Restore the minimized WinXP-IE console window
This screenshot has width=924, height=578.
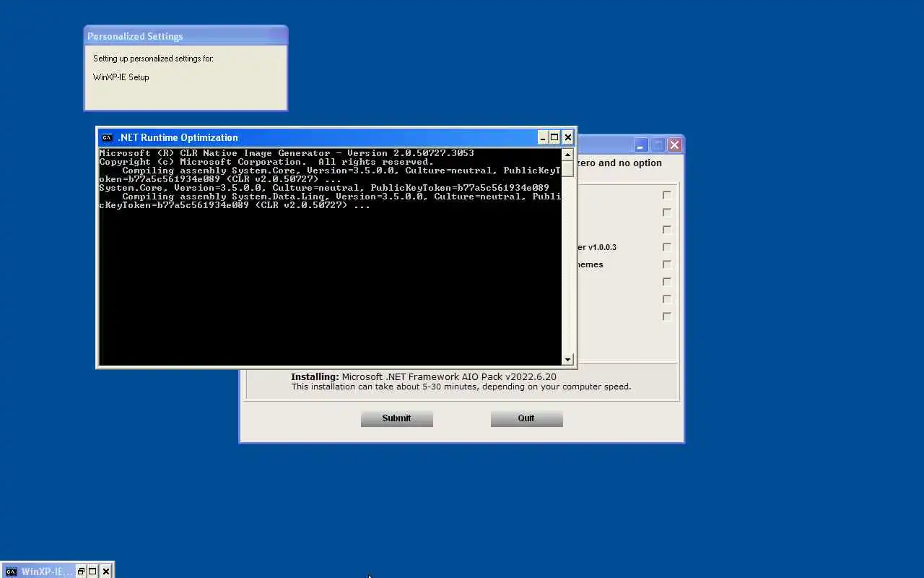click(81, 571)
